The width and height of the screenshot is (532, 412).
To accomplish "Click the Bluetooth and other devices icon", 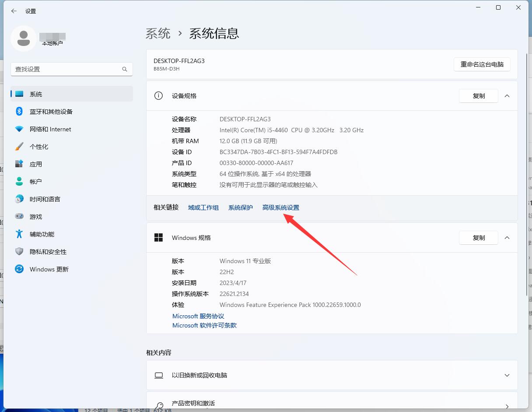I will tap(19, 112).
